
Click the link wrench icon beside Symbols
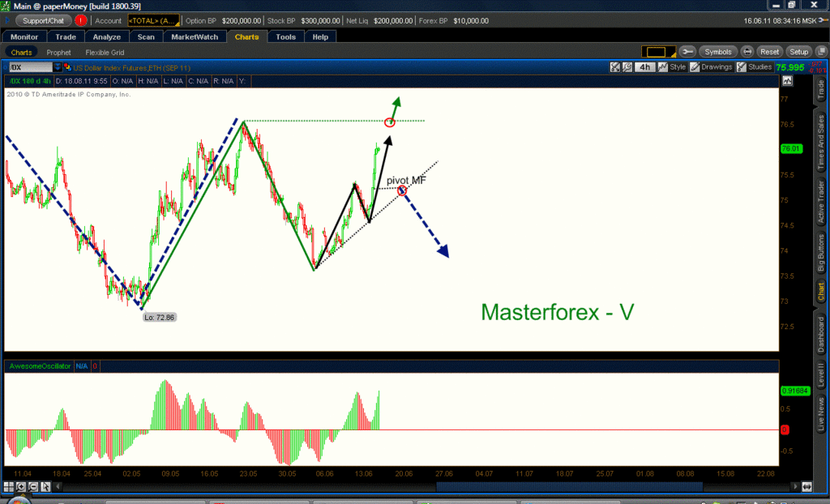687,52
